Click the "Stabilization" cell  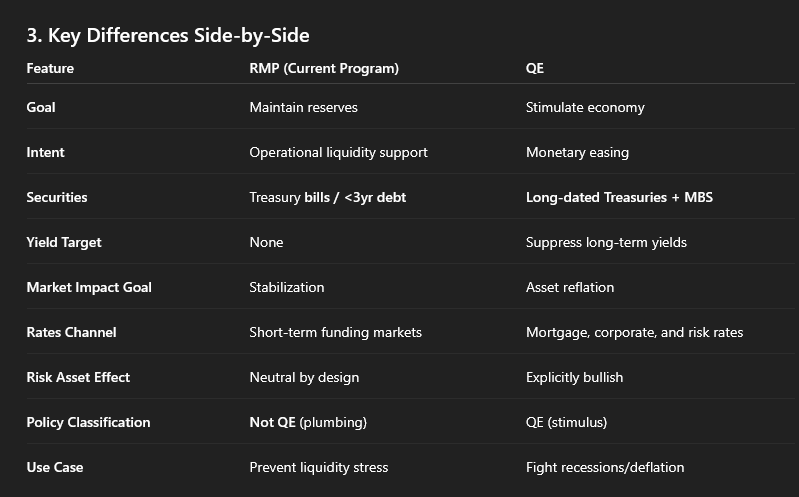(x=287, y=287)
